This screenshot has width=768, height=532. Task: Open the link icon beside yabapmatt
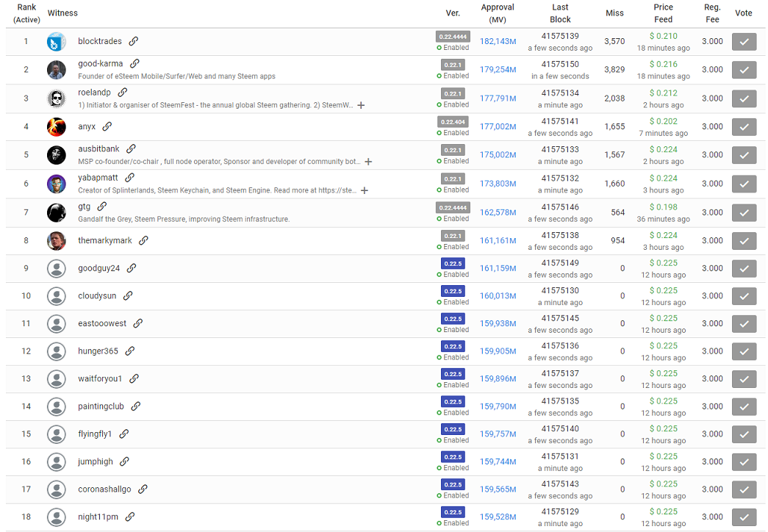coord(129,178)
